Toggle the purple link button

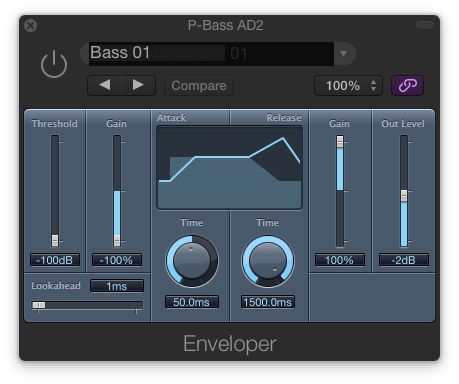407,85
